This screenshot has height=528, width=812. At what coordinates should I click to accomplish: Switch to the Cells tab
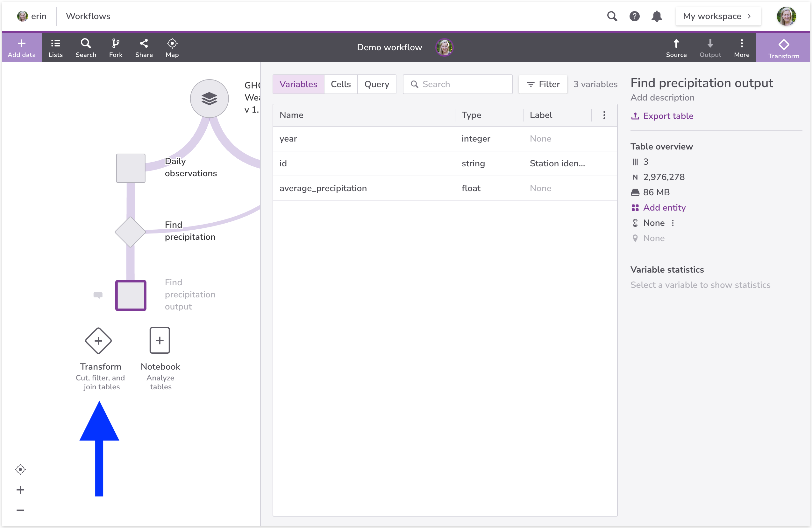(x=340, y=84)
